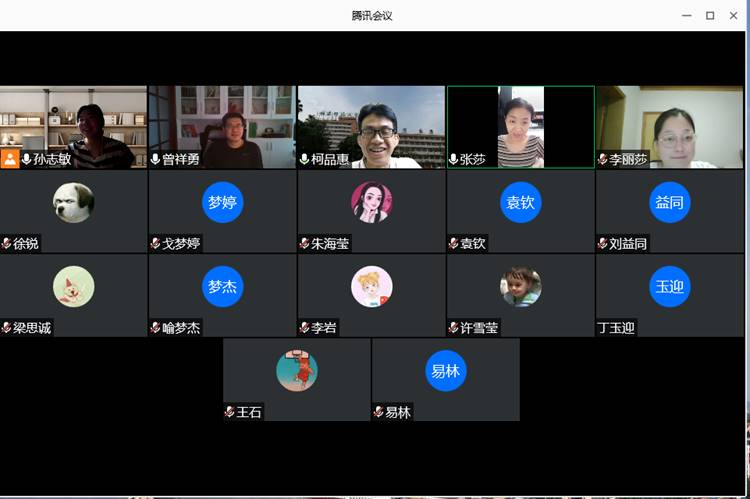This screenshot has width=750, height=499.
Task: Click the 喻梦杰 name label
Action: (x=181, y=328)
